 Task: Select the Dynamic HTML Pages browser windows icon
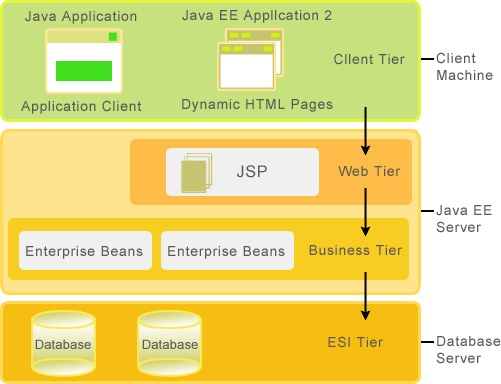tap(250, 60)
